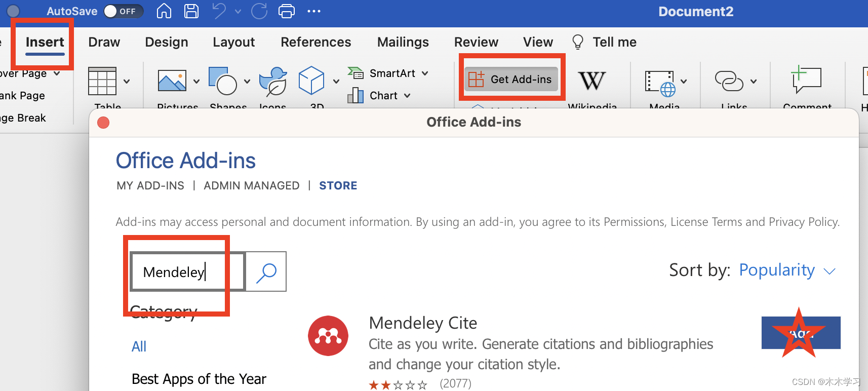
Task: Expand the Chart dropdown arrow
Action: (407, 96)
